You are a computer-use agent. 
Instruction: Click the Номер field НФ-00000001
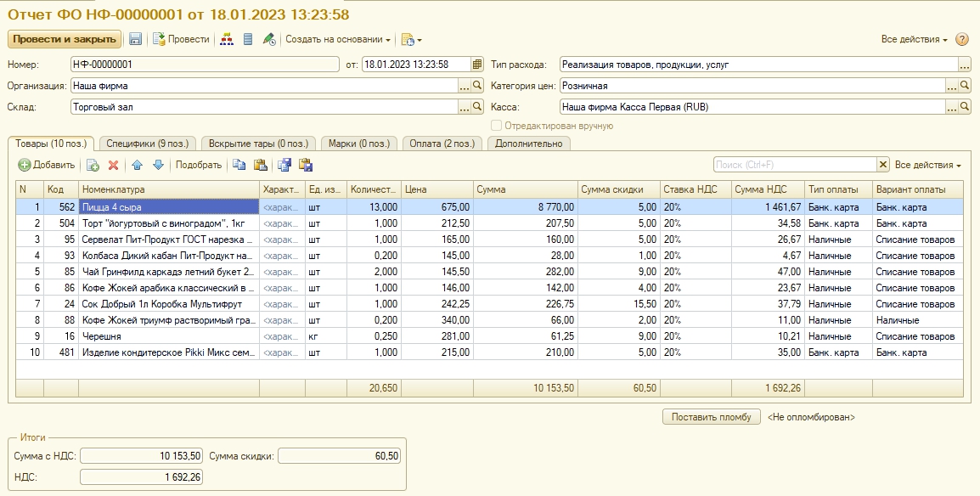pyautogui.click(x=205, y=65)
